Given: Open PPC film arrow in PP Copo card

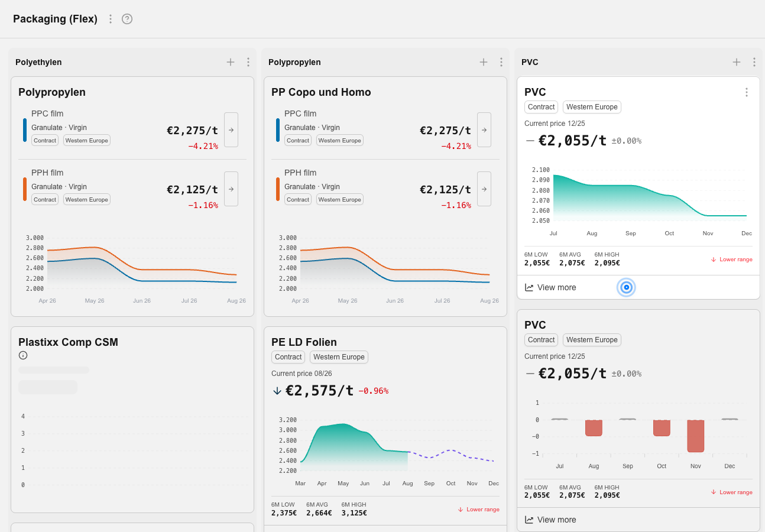Looking at the screenshot, I should tap(484, 129).
